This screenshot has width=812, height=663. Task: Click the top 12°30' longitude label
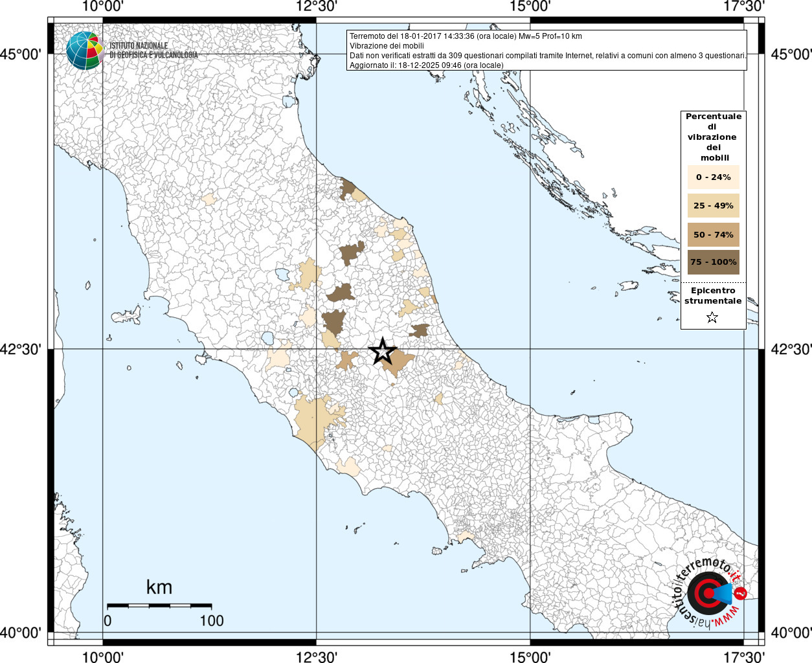317,6
